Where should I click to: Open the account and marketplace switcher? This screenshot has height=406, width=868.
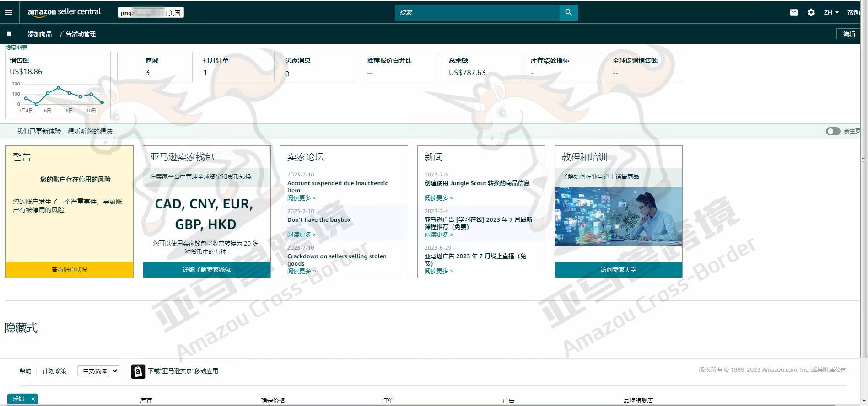[x=151, y=12]
